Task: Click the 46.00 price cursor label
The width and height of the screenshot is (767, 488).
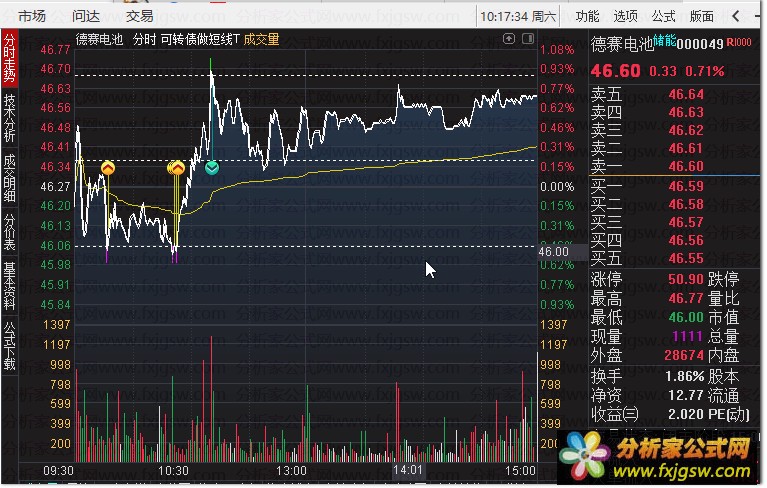Action: tap(554, 252)
